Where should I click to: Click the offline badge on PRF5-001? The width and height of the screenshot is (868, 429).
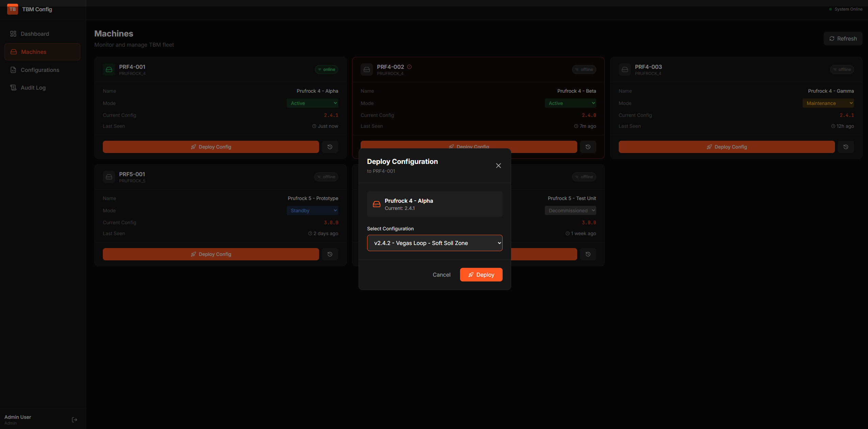pyautogui.click(x=326, y=177)
